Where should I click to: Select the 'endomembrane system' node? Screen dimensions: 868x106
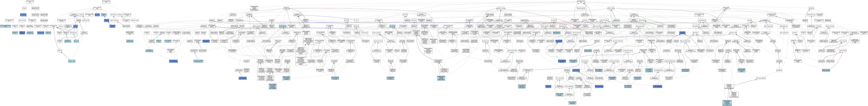click(54, 26)
